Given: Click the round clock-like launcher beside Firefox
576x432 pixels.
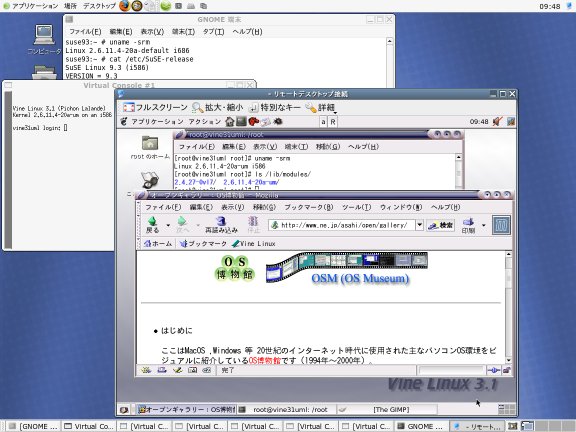Looking at the screenshot, I should pos(137,6).
